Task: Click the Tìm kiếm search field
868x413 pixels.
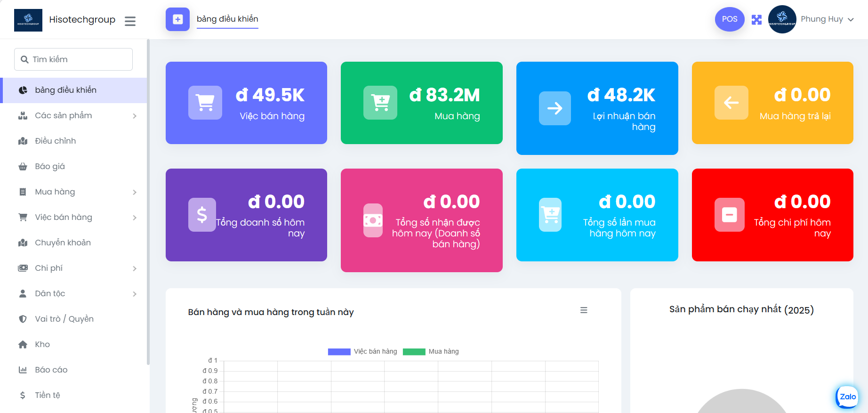Action: pos(73,59)
